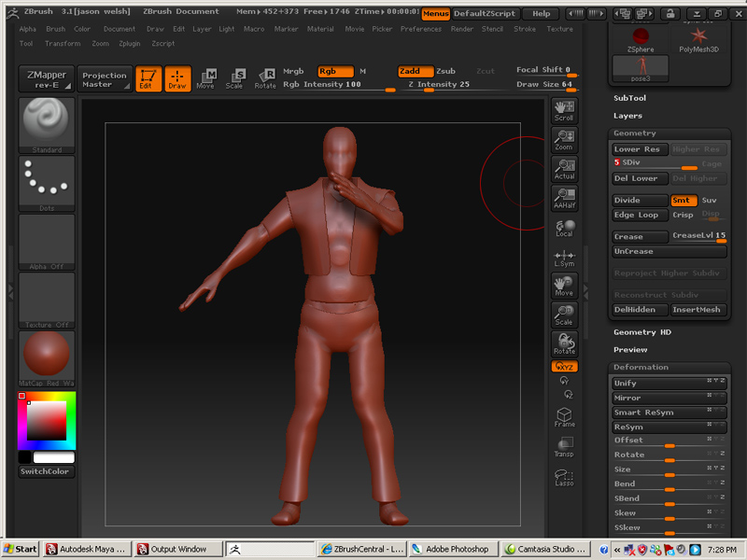
Task: Click the Projection Master button
Action: [103, 78]
